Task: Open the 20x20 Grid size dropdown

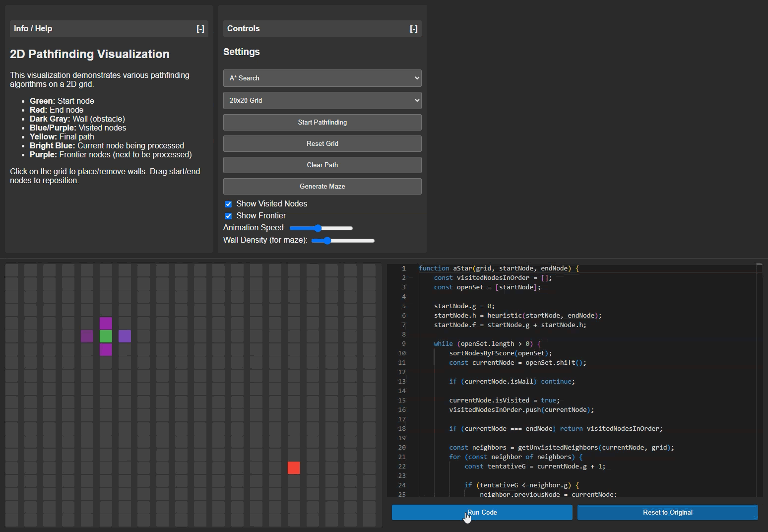Action: (x=322, y=100)
